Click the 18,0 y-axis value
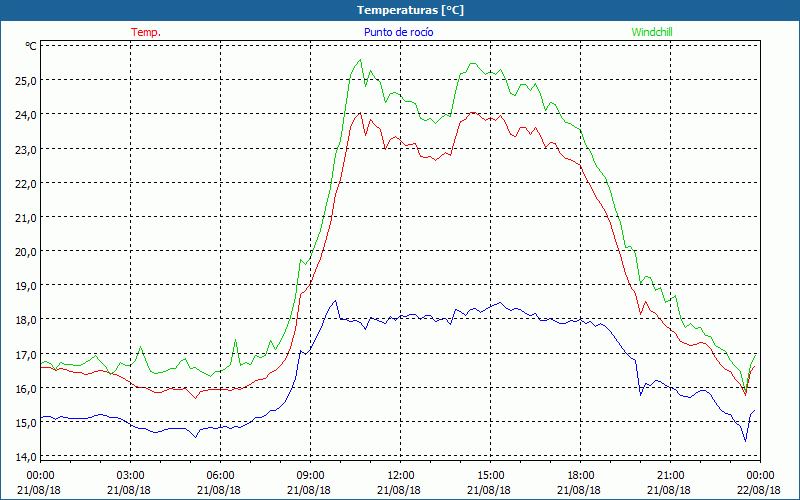The height and width of the screenshot is (500, 800). [26, 320]
